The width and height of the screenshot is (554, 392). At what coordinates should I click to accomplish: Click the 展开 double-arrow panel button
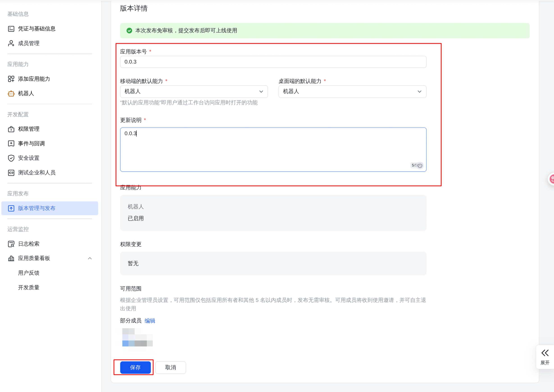[x=545, y=356]
